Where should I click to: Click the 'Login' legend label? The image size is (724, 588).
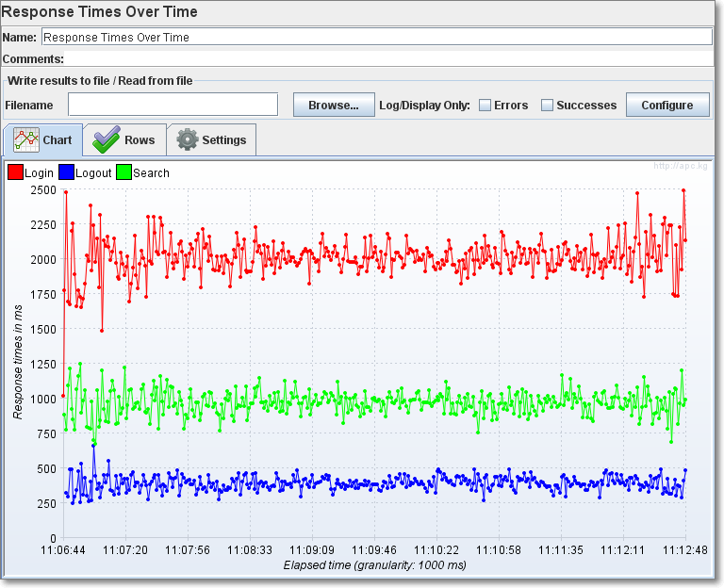pyautogui.click(x=40, y=173)
